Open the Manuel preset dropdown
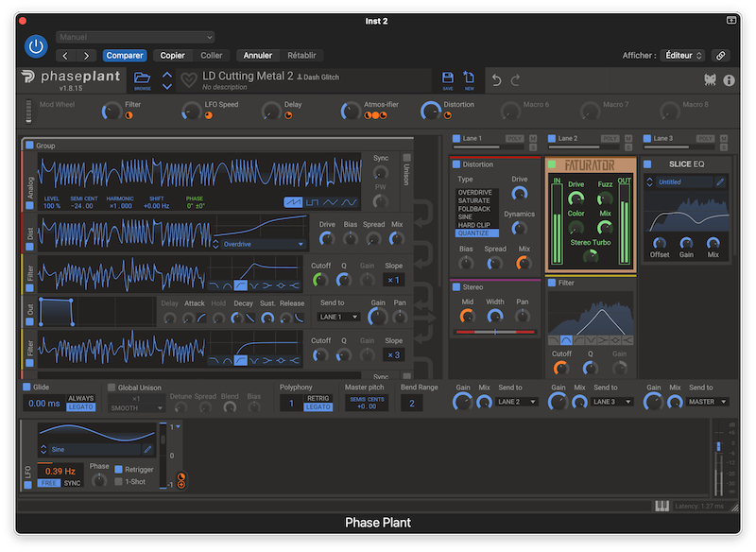Screen dimensions: 756x552 tap(135, 37)
